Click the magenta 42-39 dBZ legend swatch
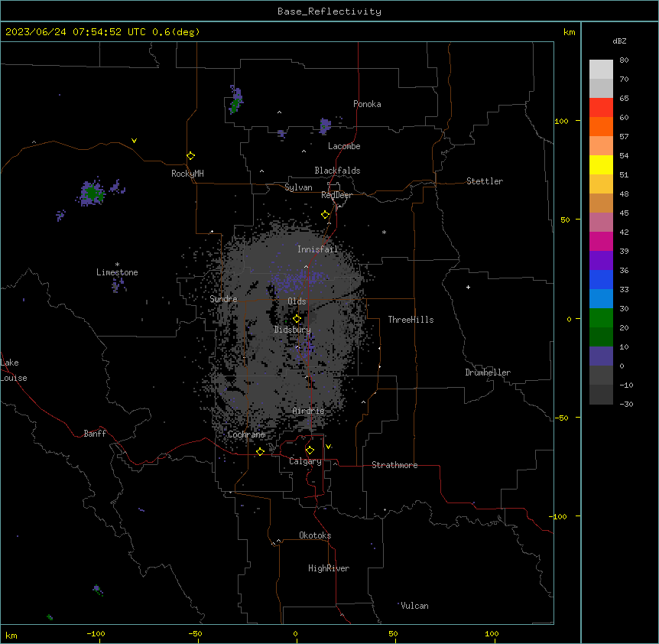This screenshot has height=644, width=659. click(x=601, y=241)
